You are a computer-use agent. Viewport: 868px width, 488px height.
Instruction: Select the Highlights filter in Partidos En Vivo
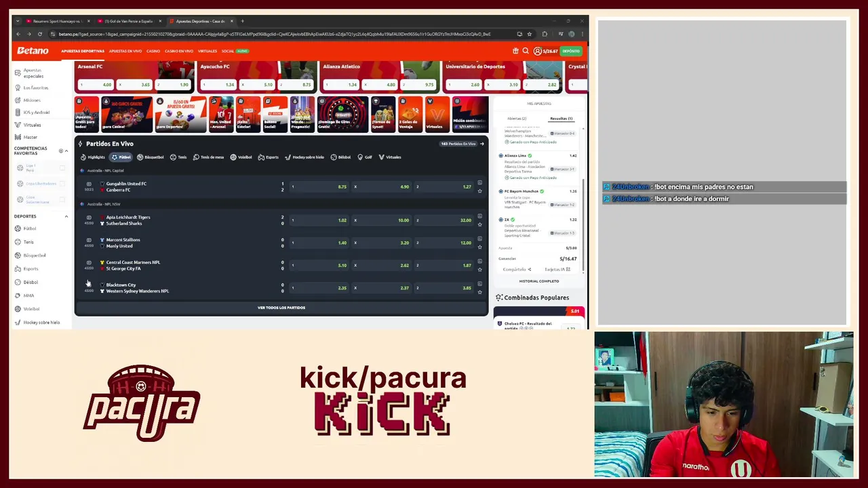[x=93, y=157]
